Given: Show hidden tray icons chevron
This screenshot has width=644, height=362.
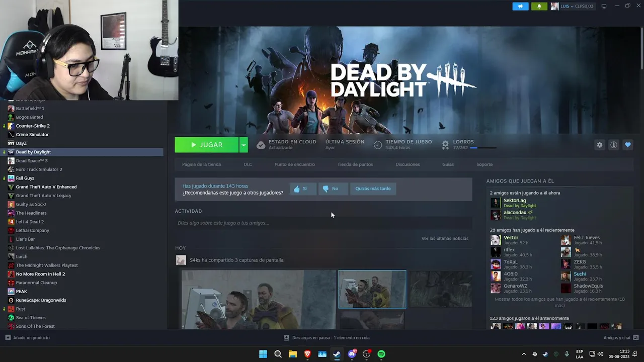Looking at the screenshot, I should 524,354.
